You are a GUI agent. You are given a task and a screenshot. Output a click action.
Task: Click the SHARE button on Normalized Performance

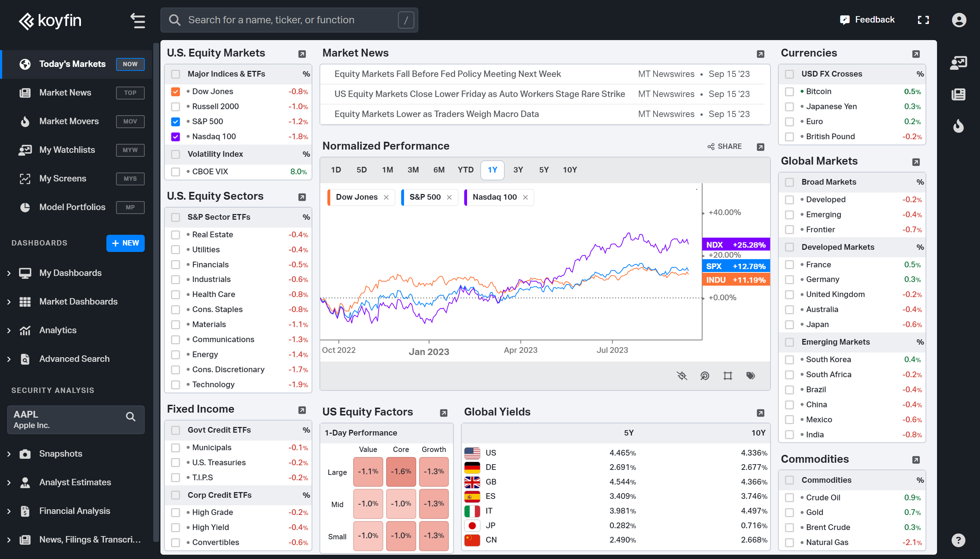click(724, 146)
